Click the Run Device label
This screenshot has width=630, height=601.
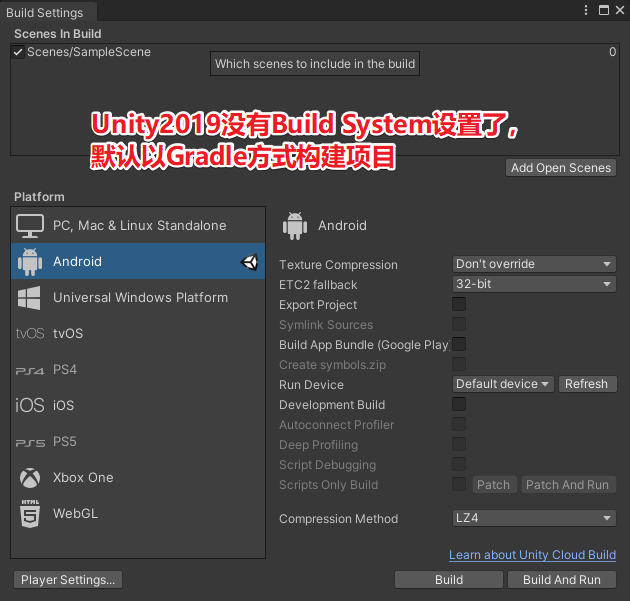point(311,385)
